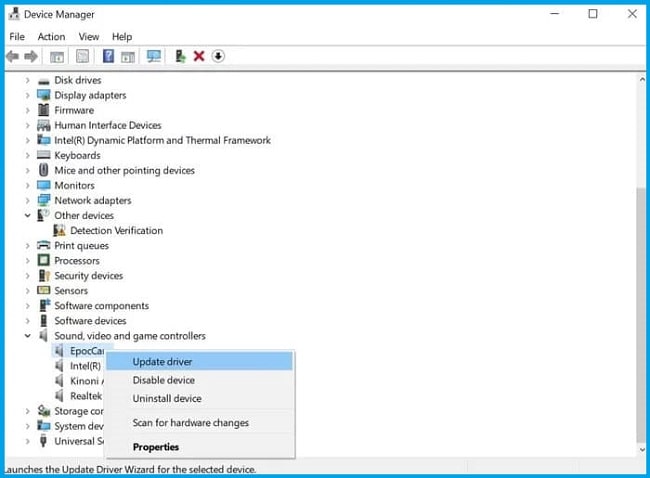Screen dimensions: 650x478
Task: Expand the Display adapters node
Action: coord(27,95)
